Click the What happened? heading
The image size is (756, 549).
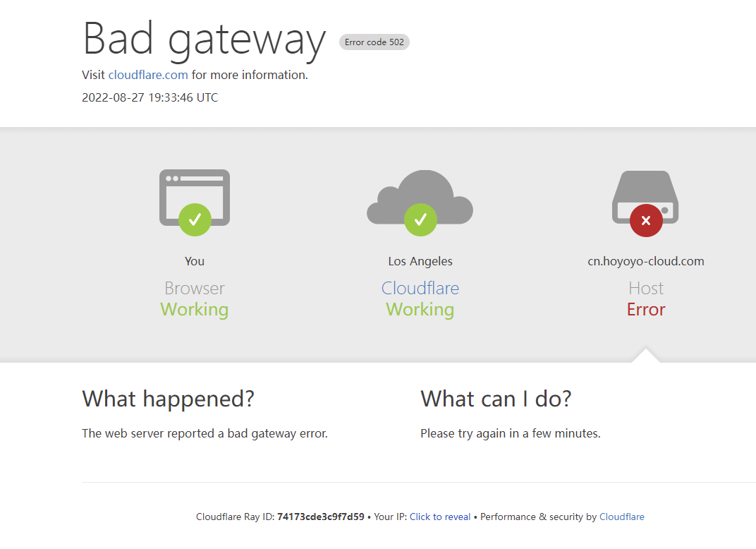click(x=169, y=399)
